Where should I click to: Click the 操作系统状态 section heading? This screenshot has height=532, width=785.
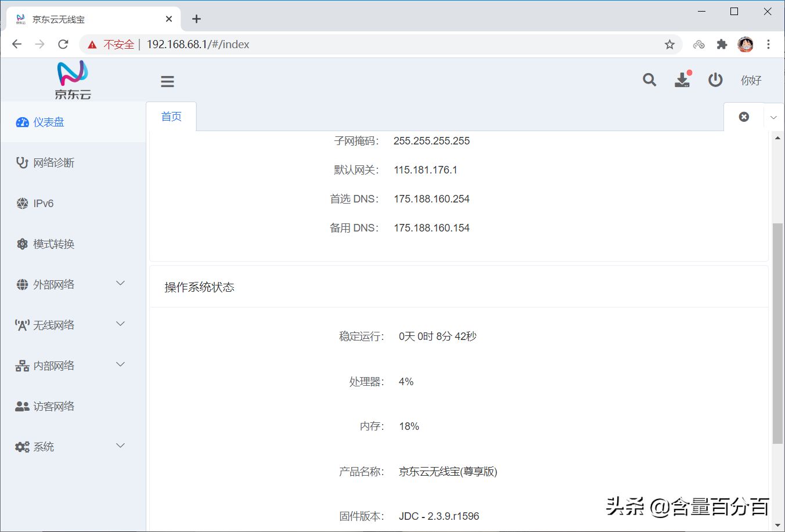click(199, 287)
